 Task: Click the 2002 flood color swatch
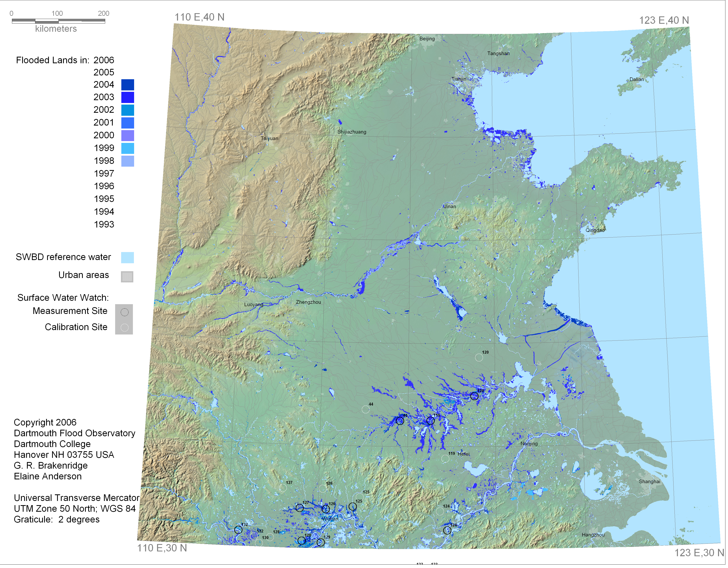click(x=127, y=110)
